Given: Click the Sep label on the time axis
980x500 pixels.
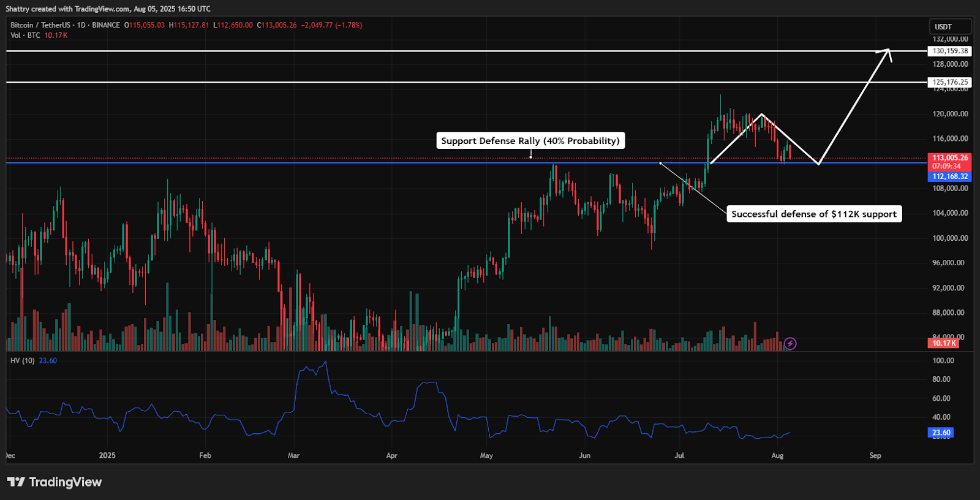Looking at the screenshot, I should (875, 455).
